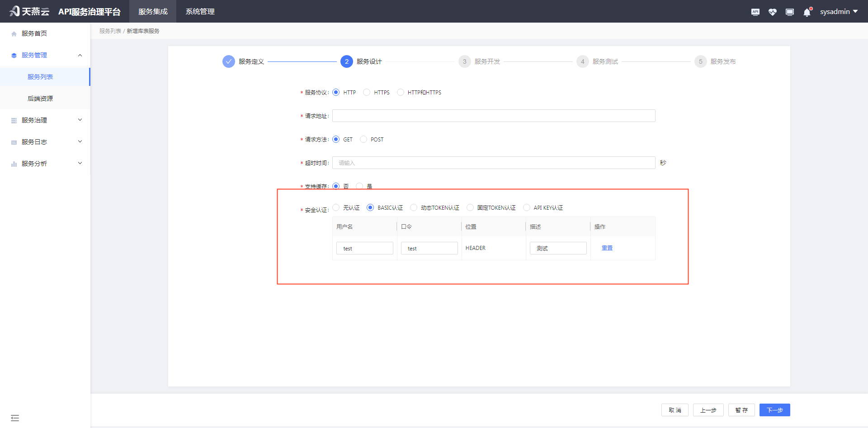The height and width of the screenshot is (428, 868).
Task: Choose POST as the request method
Action: (x=363, y=139)
